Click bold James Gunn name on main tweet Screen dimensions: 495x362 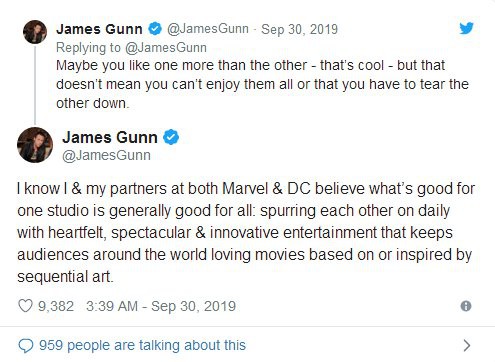(x=110, y=137)
